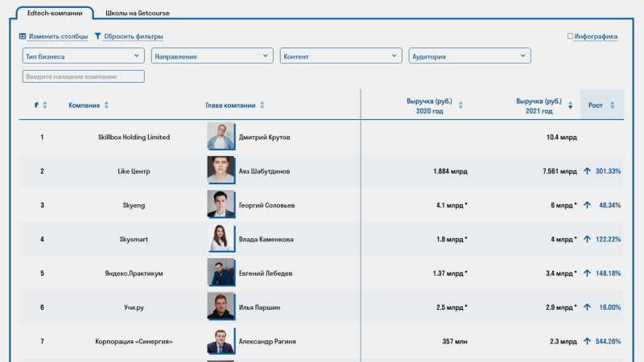Sort by Глава компании column arrows

pyautogui.click(x=262, y=105)
